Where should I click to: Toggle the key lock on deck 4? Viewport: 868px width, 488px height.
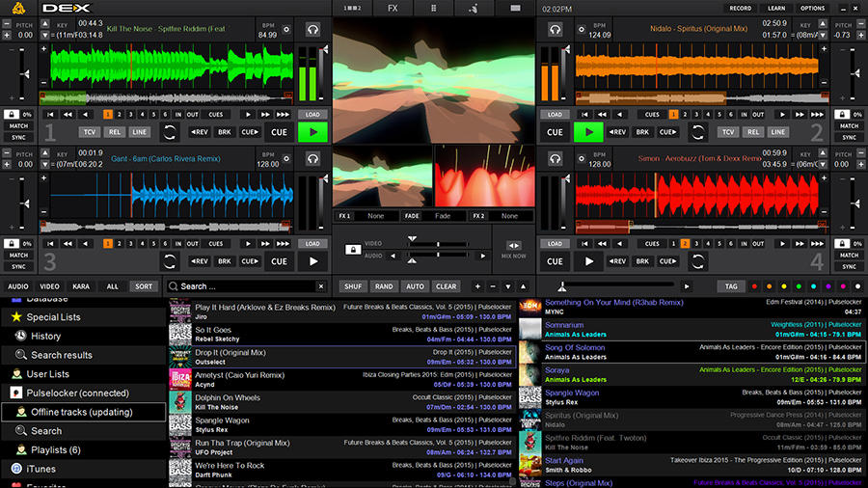(842, 243)
